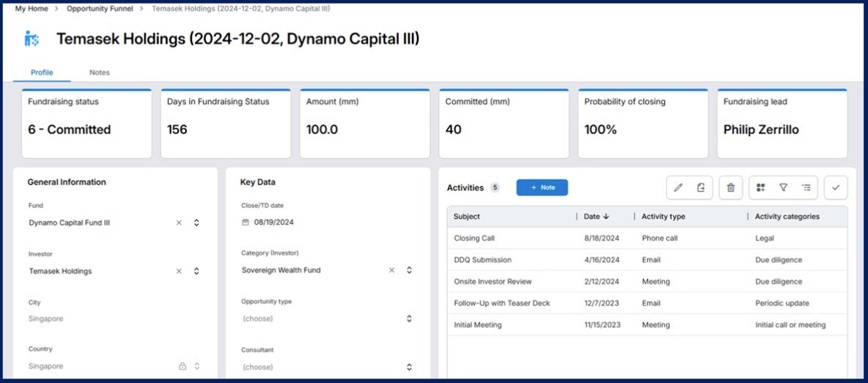Expand the Fund dropdown chevrons

(196, 223)
